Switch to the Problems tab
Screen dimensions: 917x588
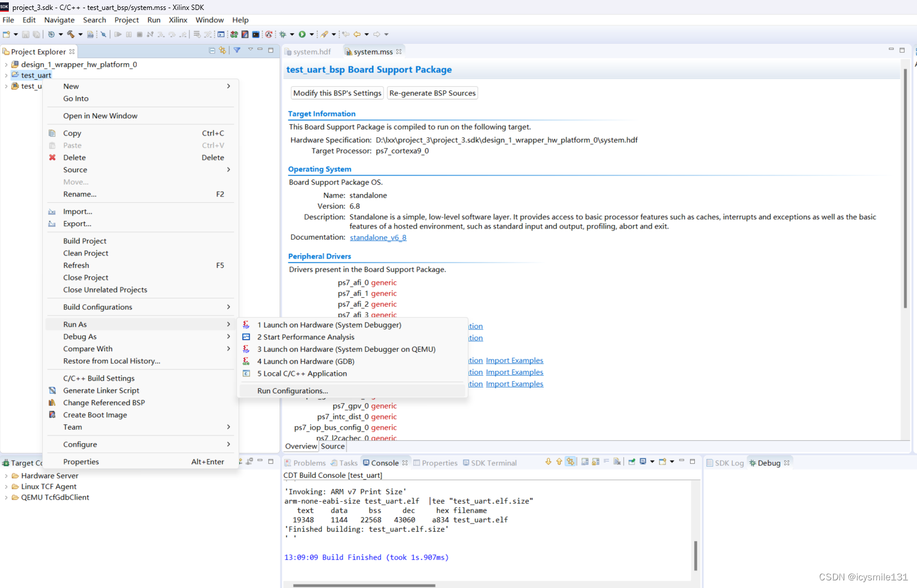305,463
